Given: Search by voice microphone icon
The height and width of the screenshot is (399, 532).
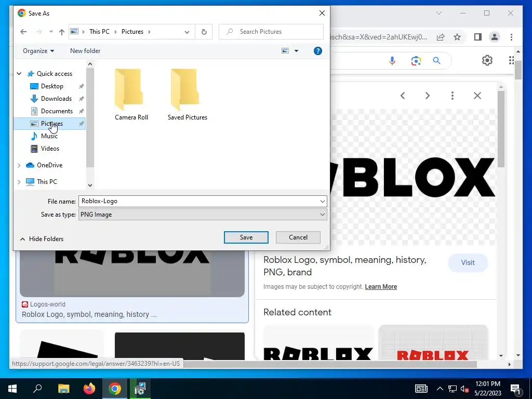Looking at the screenshot, I should pyautogui.click(x=392, y=61).
